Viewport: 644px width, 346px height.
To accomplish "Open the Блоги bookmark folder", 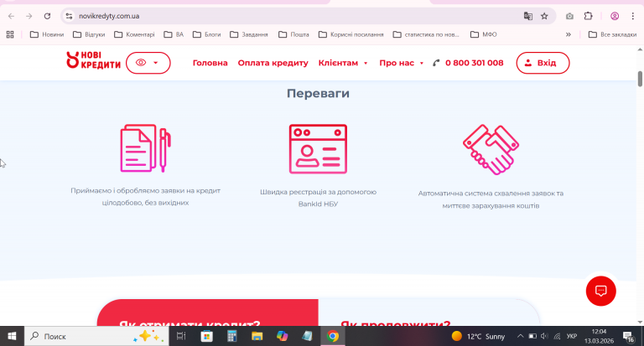I will [x=206, y=34].
